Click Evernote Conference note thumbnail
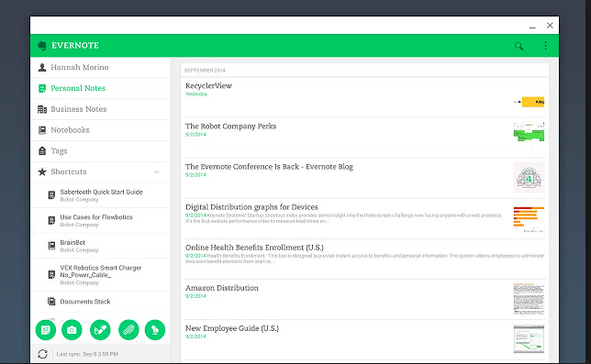This screenshot has height=364, width=591. click(529, 177)
